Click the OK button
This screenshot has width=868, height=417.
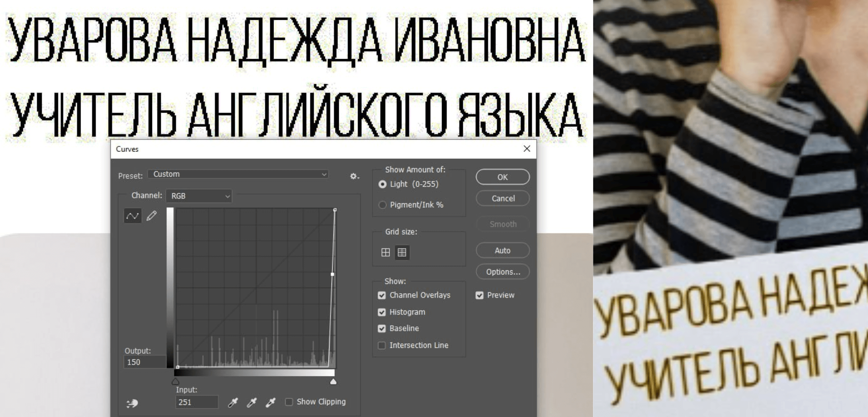(502, 177)
